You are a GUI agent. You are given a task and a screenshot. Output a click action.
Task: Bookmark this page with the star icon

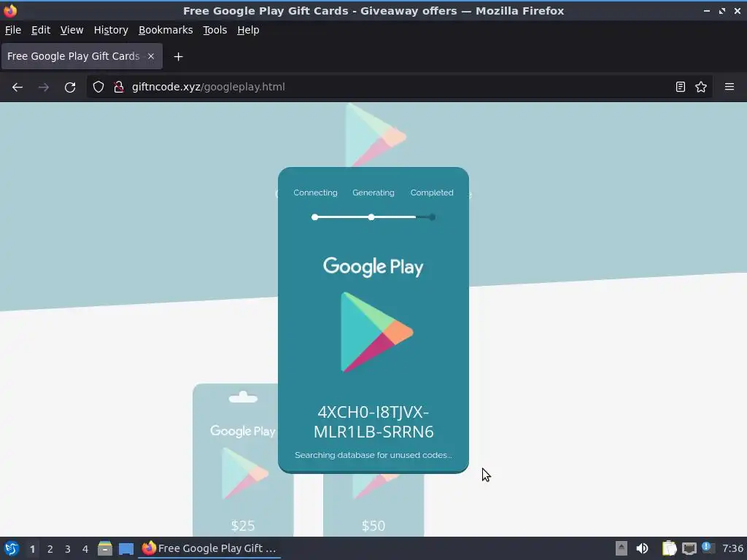[x=701, y=87]
